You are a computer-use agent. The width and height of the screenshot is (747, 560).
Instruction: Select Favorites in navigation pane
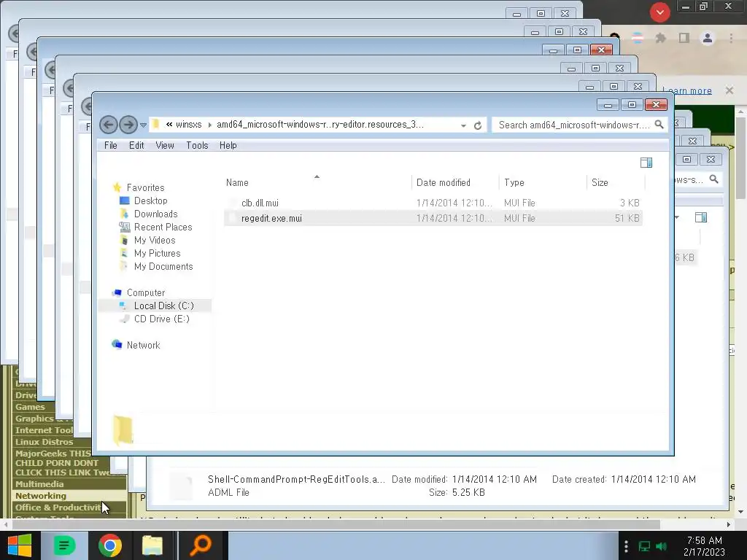pyautogui.click(x=145, y=187)
